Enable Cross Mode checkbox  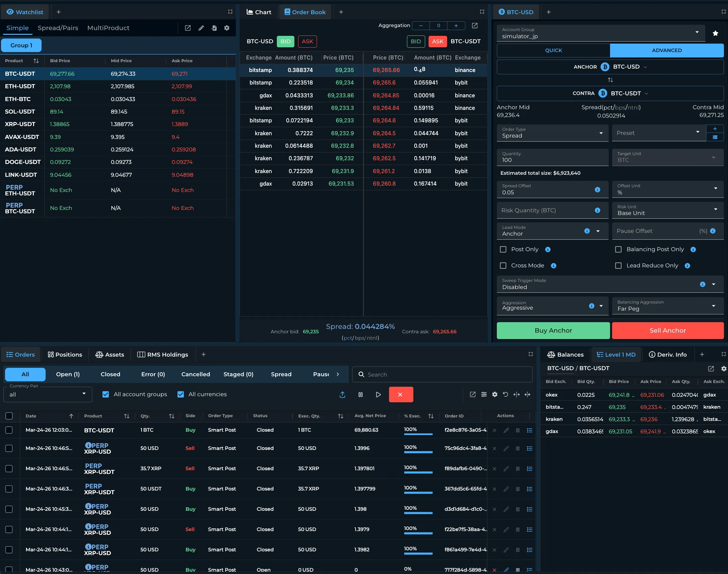(503, 266)
